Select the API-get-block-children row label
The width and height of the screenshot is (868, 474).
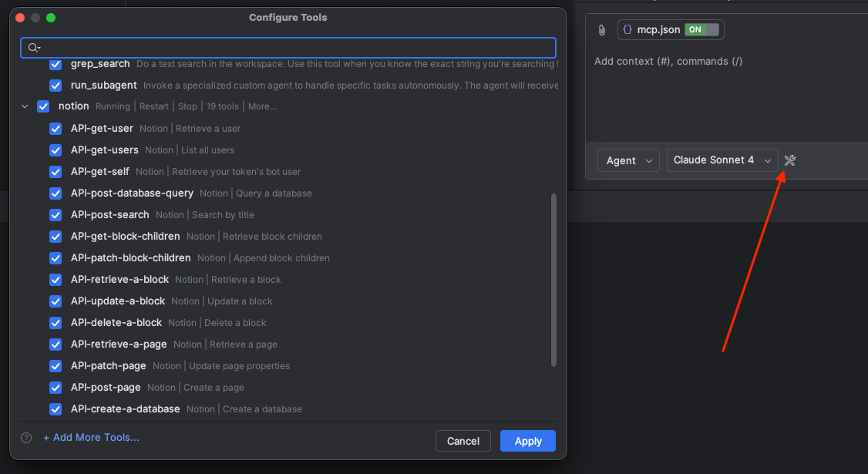coord(125,237)
